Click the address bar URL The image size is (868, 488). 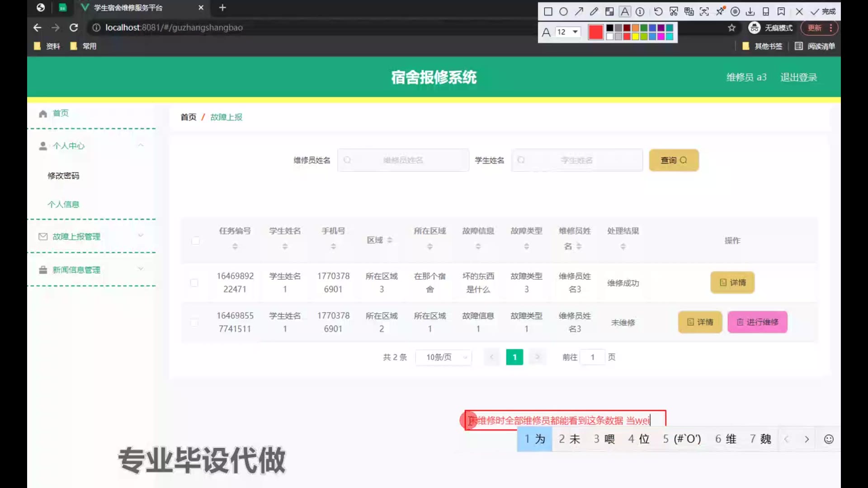click(x=174, y=28)
